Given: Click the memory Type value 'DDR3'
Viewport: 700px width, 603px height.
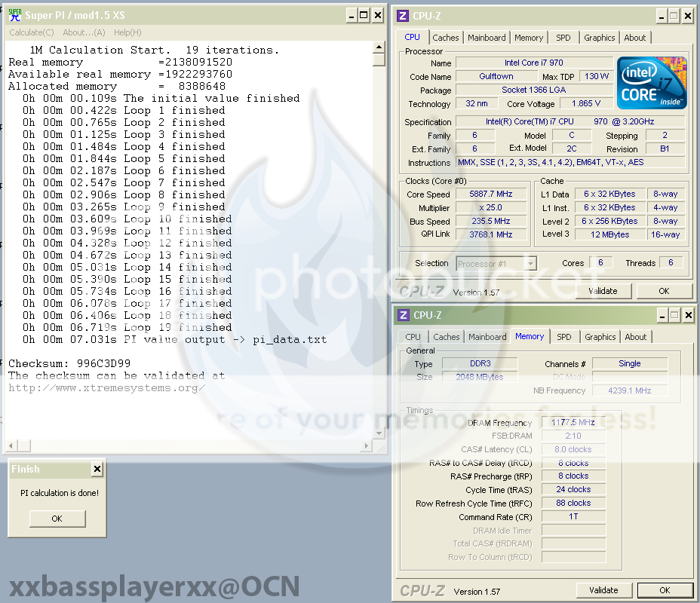Looking at the screenshot, I should pos(480,363).
